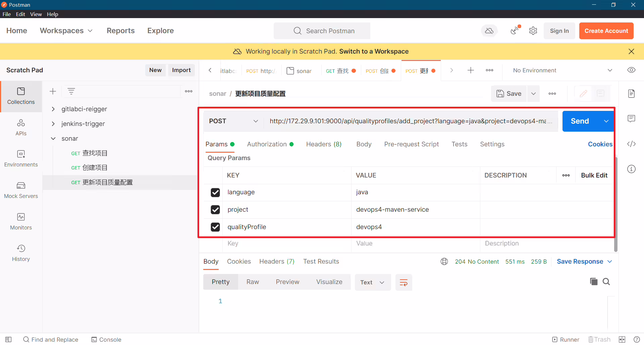This screenshot has height=345, width=644.
Task: Open the Workspaces dropdown
Action: click(66, 31)
